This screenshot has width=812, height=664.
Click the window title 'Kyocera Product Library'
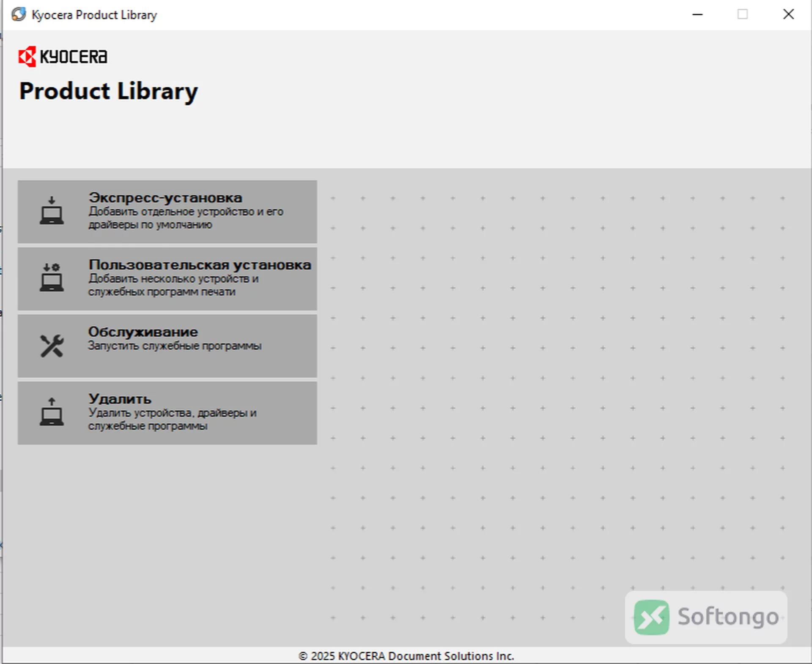(94, 15)
